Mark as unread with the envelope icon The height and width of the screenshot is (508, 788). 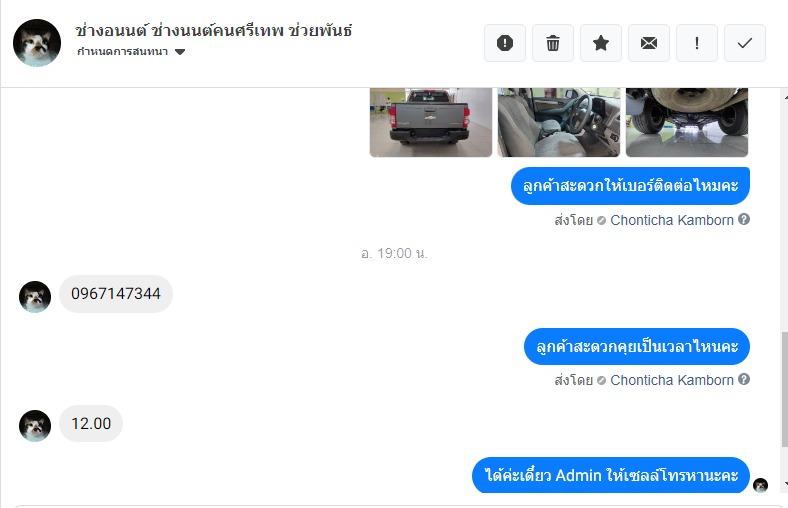click(649, 43)
